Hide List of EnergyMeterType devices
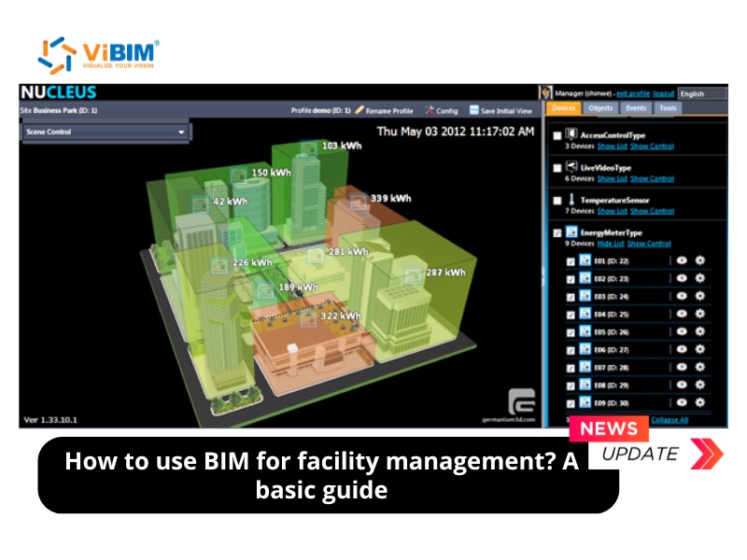This screenshot has width=747, height=560. pyautogui.click(x=611, y=244)
